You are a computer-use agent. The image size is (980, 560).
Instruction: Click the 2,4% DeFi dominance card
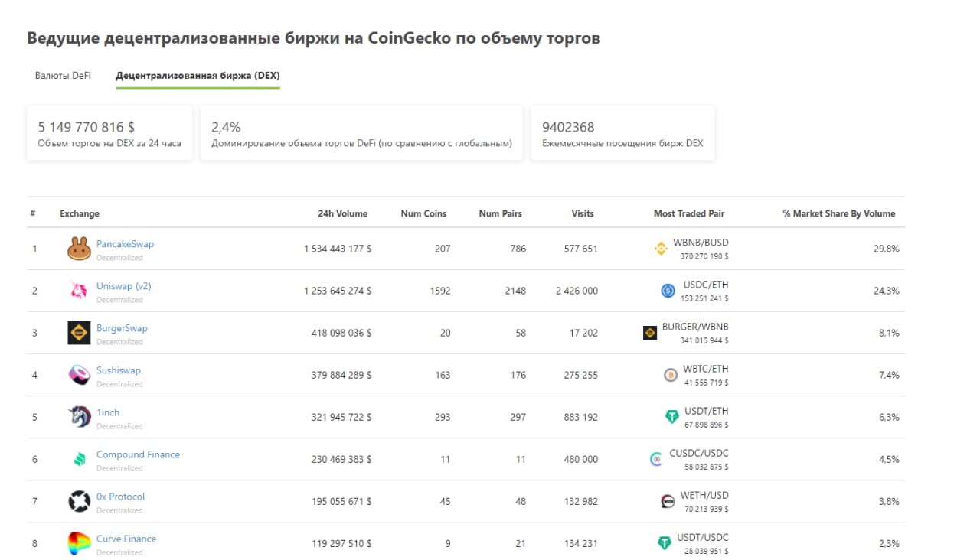pos(361,133)
